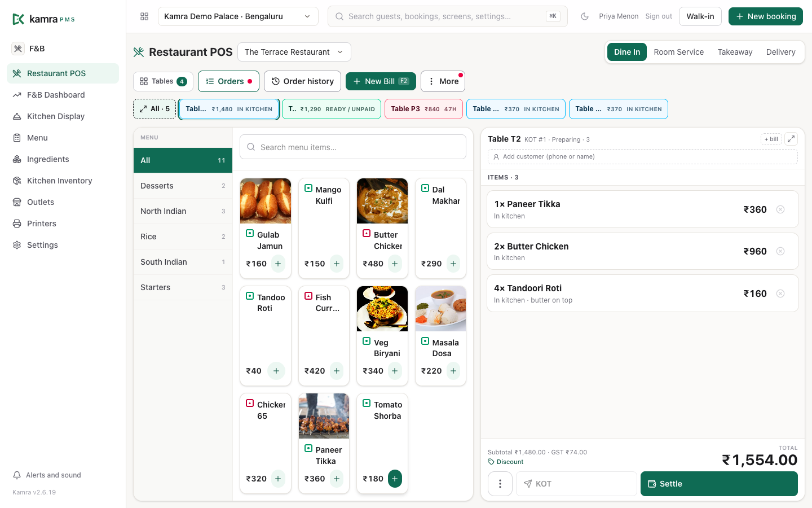The image size is (812, 508).
Task: Open the property selector dropdown
Action: click(238, 16)
